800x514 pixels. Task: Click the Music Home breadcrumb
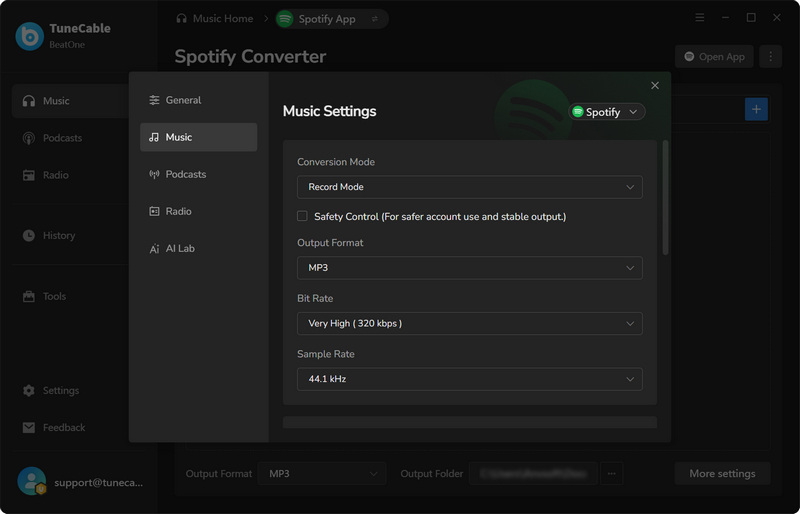click(x=215, y=19)
